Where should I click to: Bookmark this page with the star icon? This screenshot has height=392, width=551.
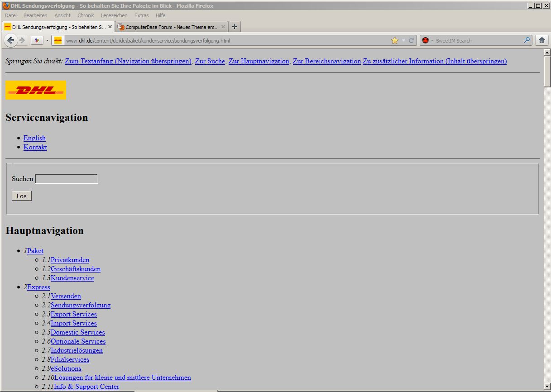(x=395, y=40)
